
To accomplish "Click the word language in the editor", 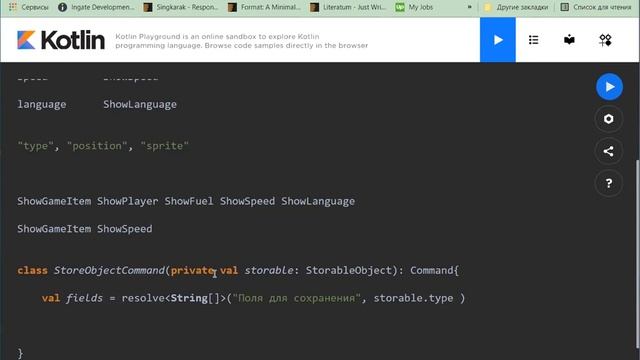I will coord(42,104).
